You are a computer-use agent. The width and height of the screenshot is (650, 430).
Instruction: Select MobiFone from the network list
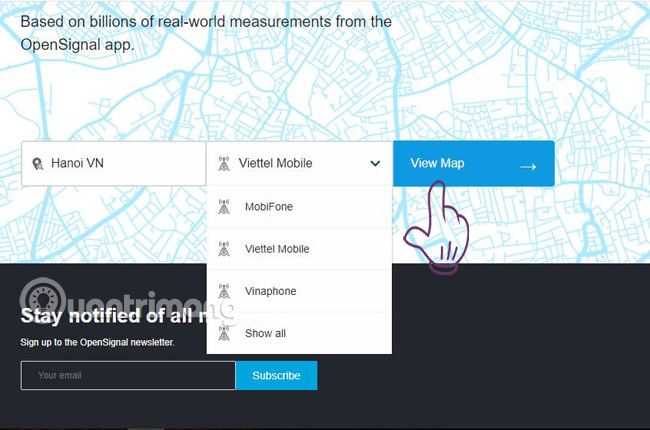click(x=299, y=206)
